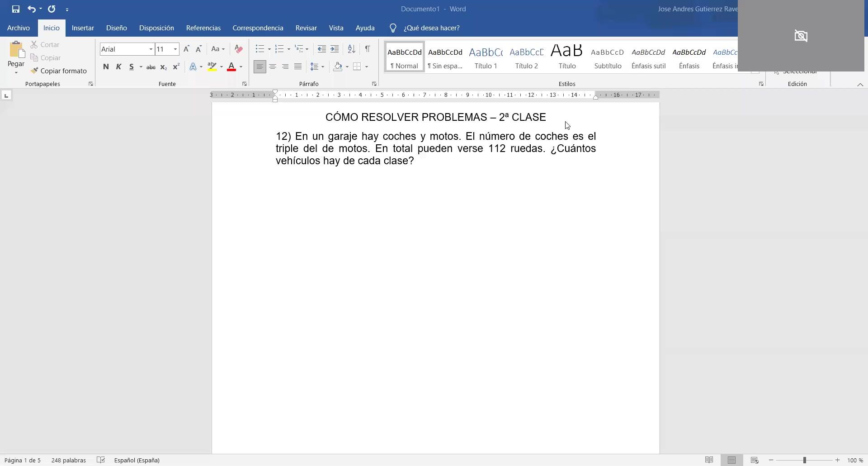Switch to the Diseño tab
This screenshot has width=868, height=466.
point(117,28)
